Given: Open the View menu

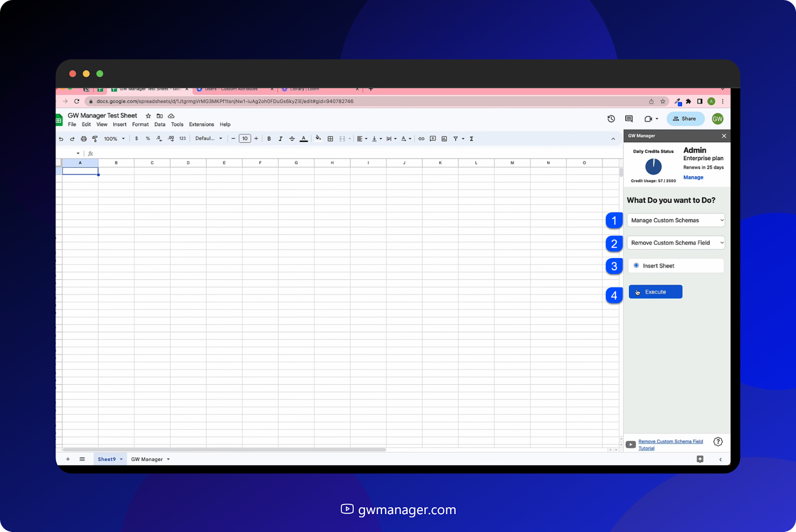Looking at the screenshot, I should [102, 125].
